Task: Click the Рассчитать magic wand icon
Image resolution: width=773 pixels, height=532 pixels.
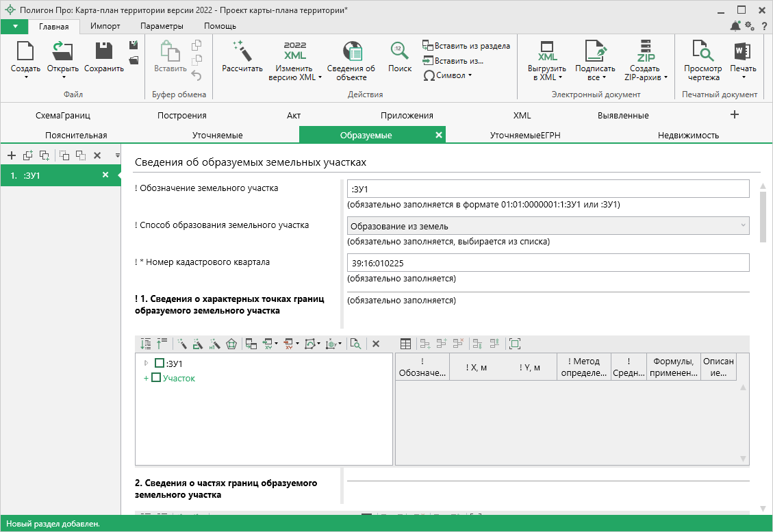Action: [242, 52]
